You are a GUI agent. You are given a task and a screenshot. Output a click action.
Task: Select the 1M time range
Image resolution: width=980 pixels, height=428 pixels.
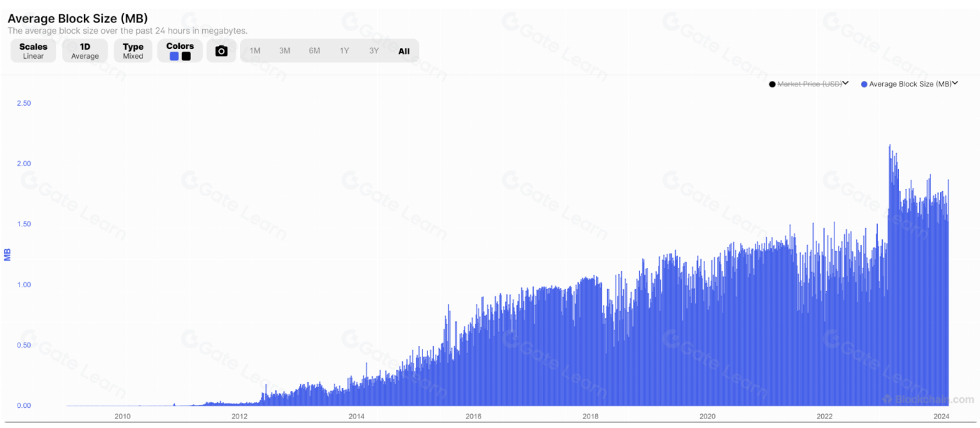coord(255,51)
